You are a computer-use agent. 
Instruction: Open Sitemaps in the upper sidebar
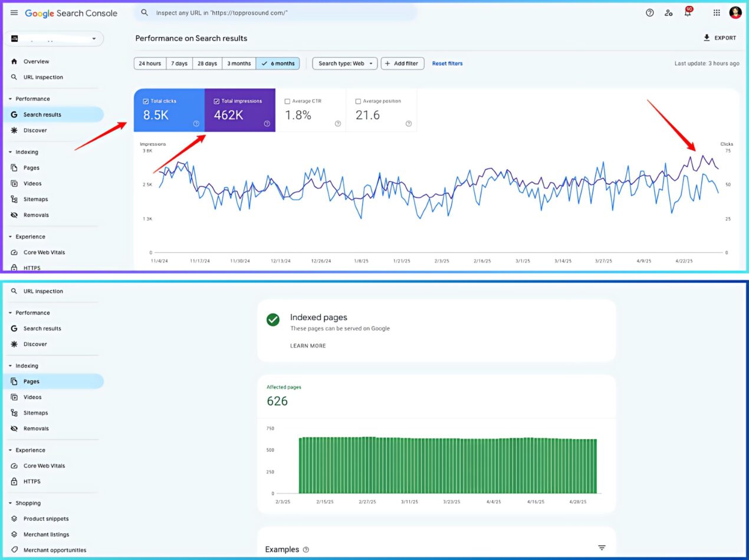click(x=35, y=199)
